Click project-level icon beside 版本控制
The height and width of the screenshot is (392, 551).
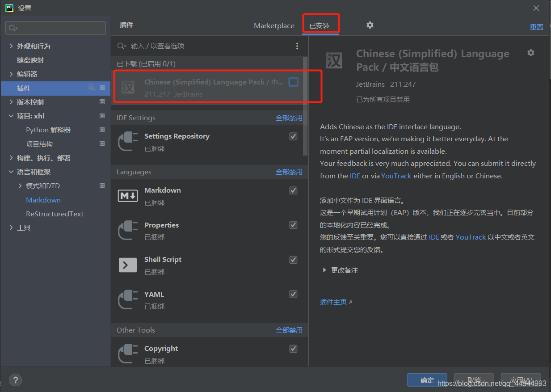point(102,102)
